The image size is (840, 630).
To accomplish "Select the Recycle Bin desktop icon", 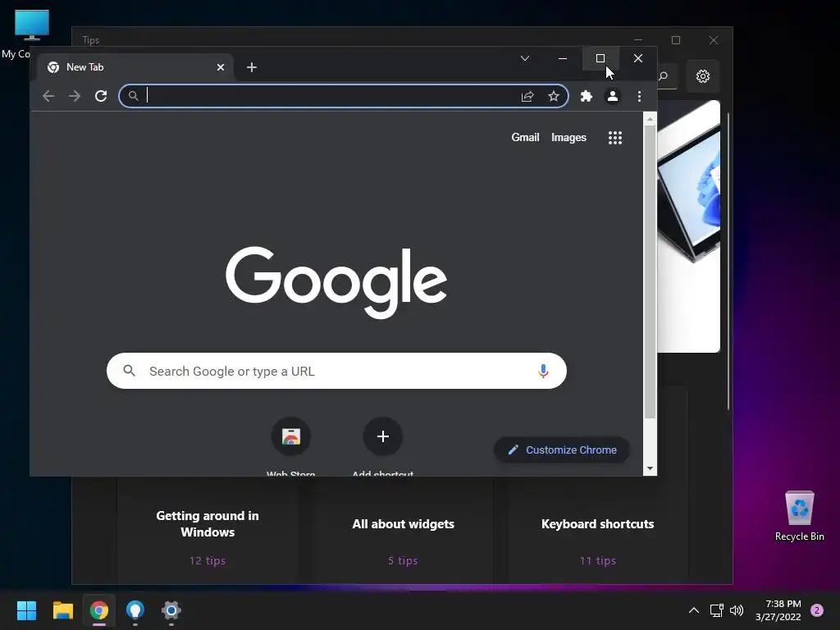I will (799, 515).
